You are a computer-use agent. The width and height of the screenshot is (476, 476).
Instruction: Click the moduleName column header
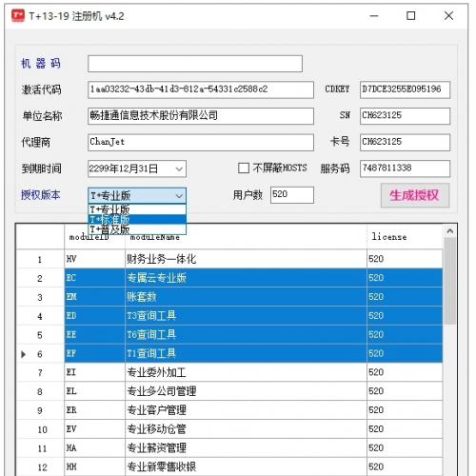pyautogui.click(x=246, y=237)
